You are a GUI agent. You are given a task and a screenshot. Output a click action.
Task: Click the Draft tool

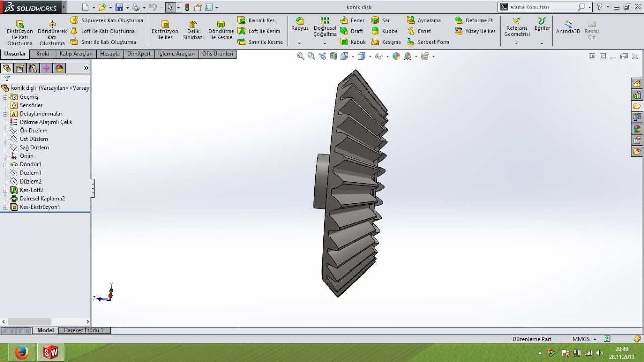coord(352,31)
